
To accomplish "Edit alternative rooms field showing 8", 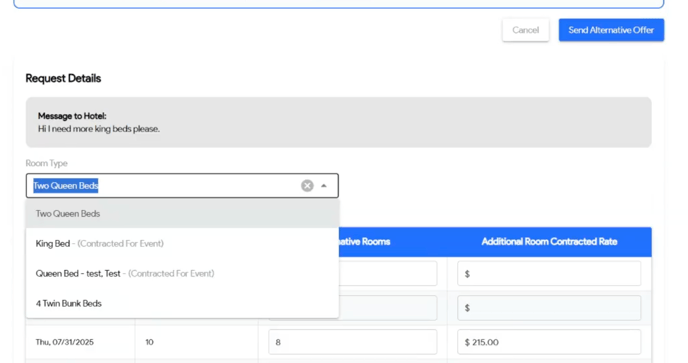I will coord(352,342).
